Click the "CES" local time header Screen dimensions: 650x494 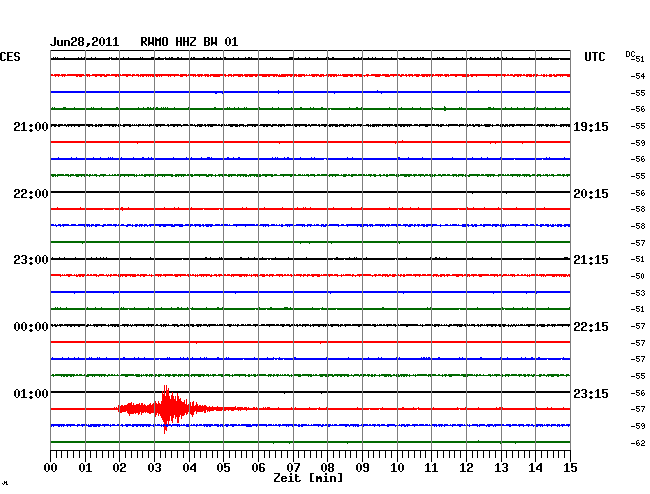click(10, 57)
